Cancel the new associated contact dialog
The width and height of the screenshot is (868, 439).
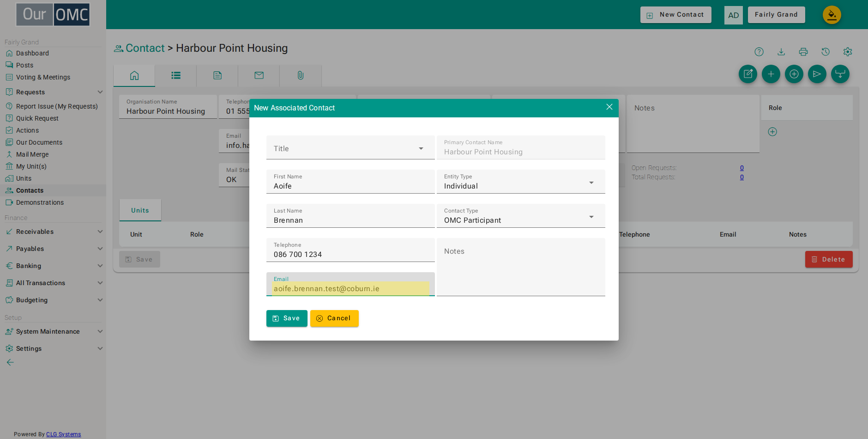334,318
